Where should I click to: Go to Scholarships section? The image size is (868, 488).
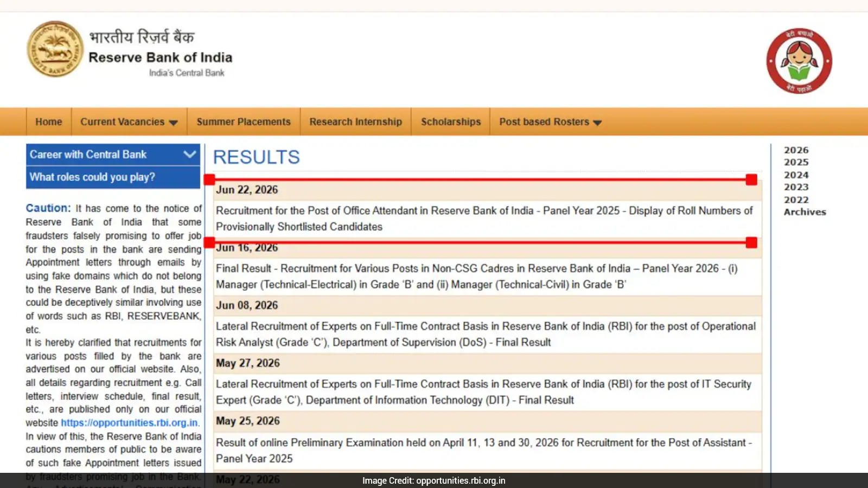click(451, 122)
